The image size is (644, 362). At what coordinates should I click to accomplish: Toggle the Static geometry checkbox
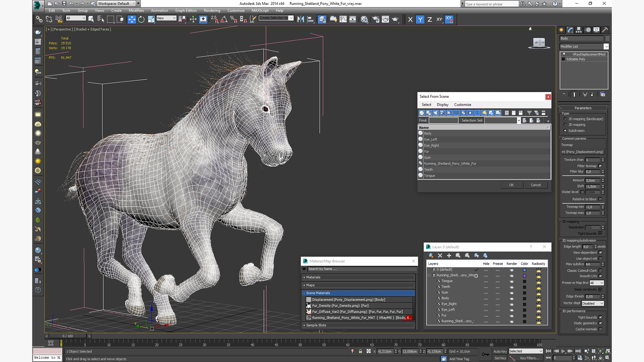[x=600, y=323]
